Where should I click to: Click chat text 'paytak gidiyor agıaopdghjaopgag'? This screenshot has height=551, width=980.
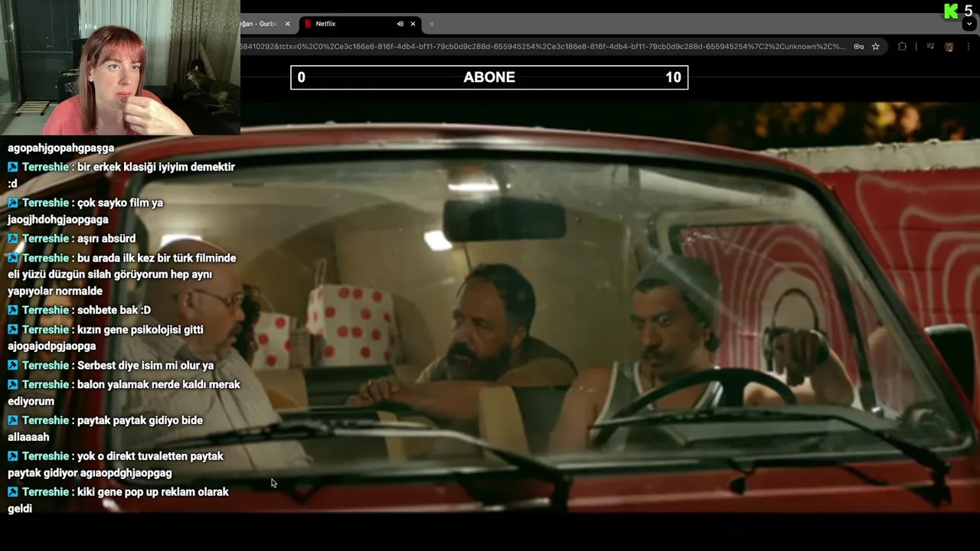click(90, 473)
